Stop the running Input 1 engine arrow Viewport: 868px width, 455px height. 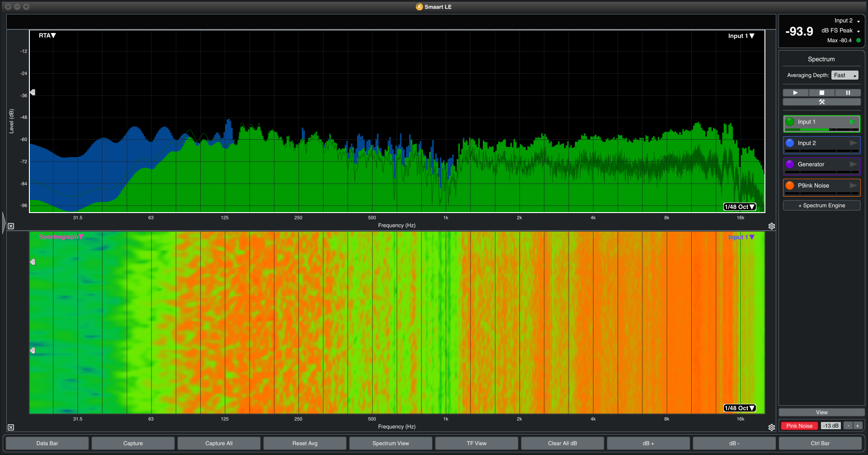[x=853, y=122]
